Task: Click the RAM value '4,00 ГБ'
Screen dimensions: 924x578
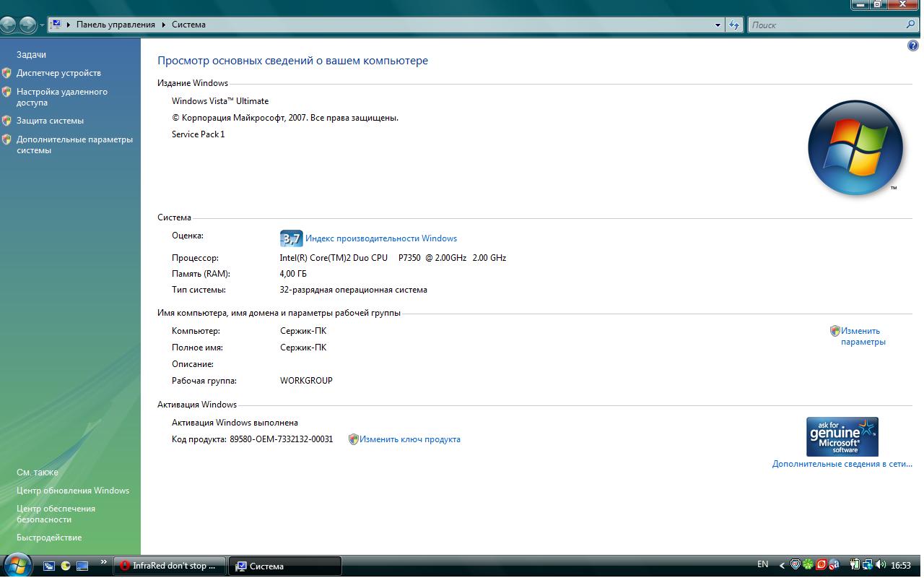Action: click(293, 274)
